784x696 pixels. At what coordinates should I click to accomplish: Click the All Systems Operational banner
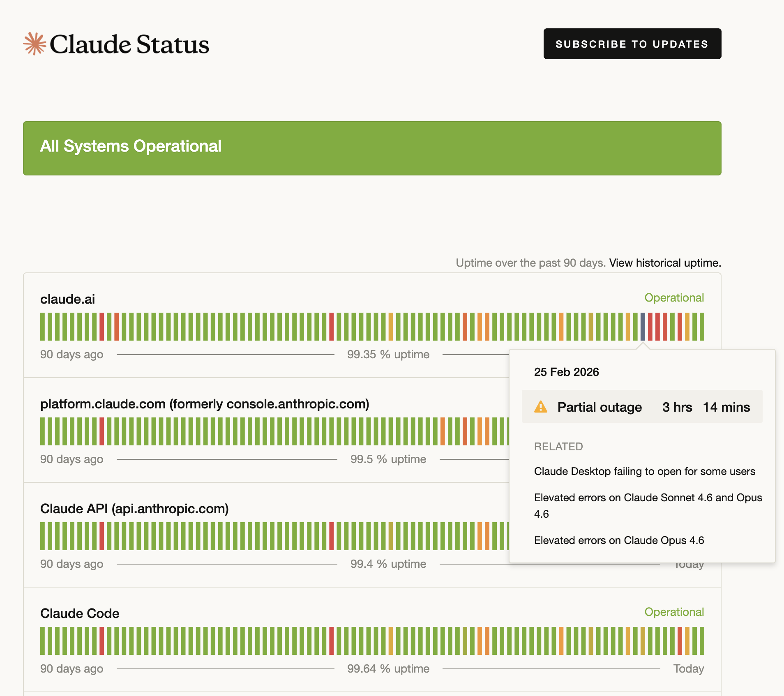pos(372,148)
